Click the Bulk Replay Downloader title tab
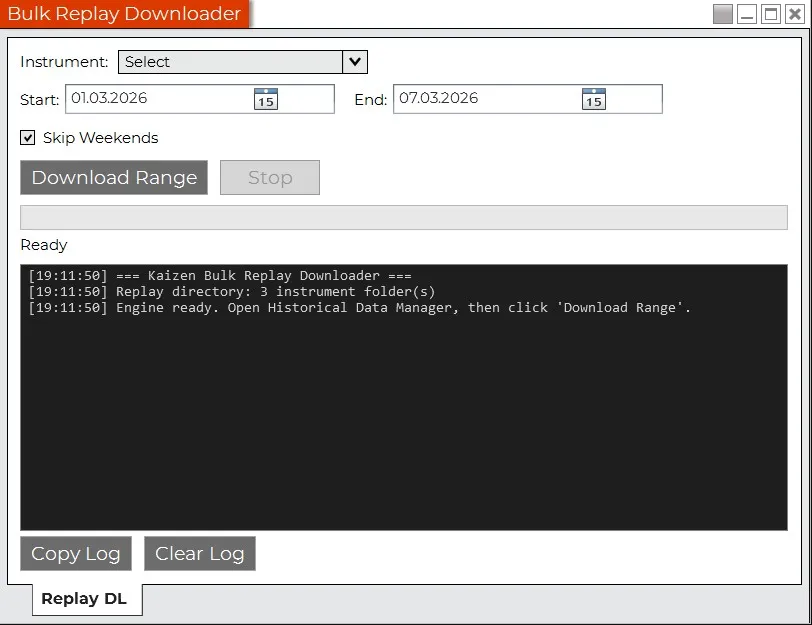This screenshot has height=625, width=812. 124,14
